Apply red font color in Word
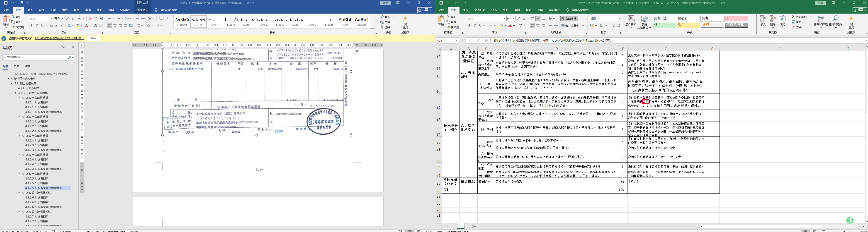The width and height of the screenshot is (868, 232). pos(87,26)
